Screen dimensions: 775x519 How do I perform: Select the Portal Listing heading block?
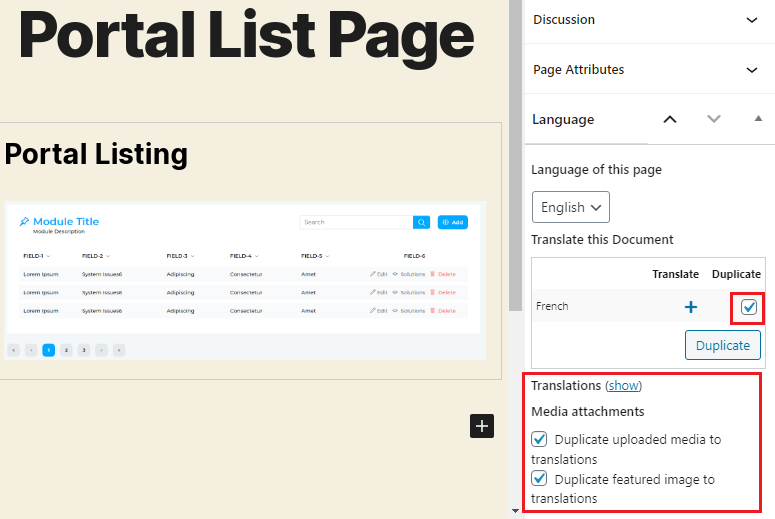tap(96, 154)
